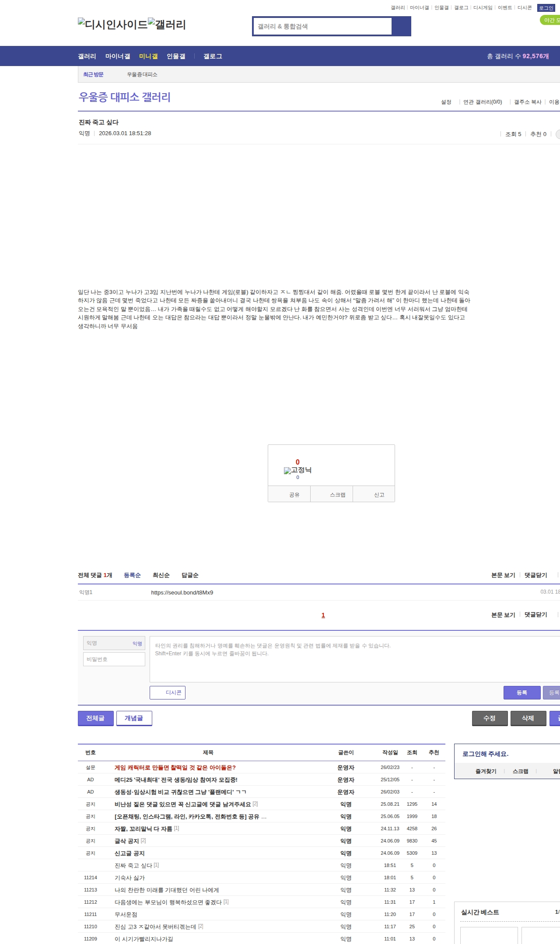Screen dimensions: 560x944
Task: Click the 디시인사이드 logo image
Action: tap(113, 24)
